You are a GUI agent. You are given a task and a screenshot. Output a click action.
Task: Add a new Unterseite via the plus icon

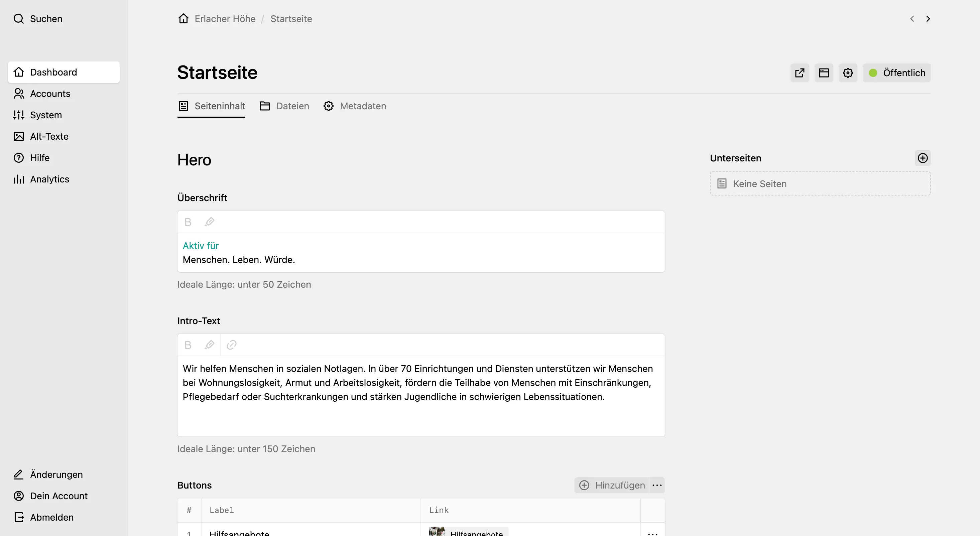tap(923, 158)
